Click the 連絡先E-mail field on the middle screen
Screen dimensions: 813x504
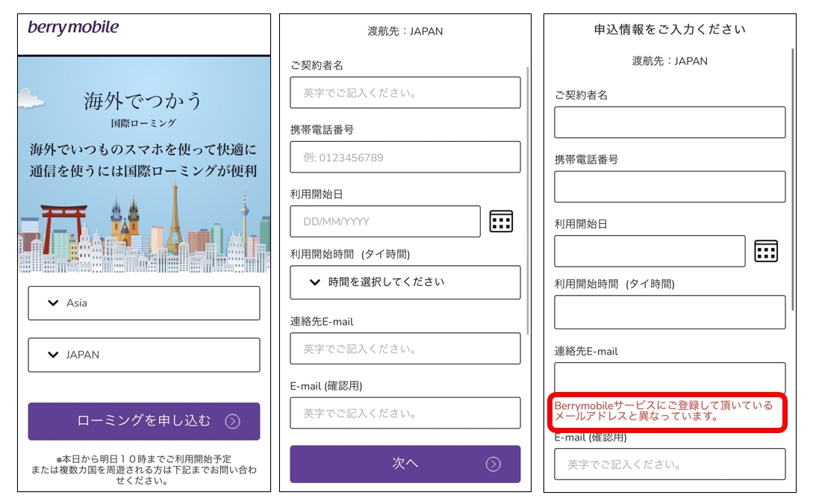pos(405,349)
